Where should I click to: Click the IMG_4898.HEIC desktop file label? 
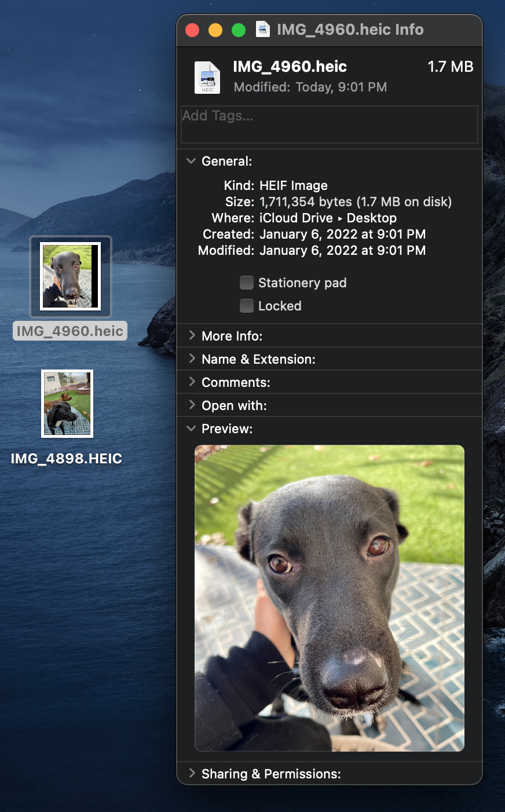click(x=67, y=459)
